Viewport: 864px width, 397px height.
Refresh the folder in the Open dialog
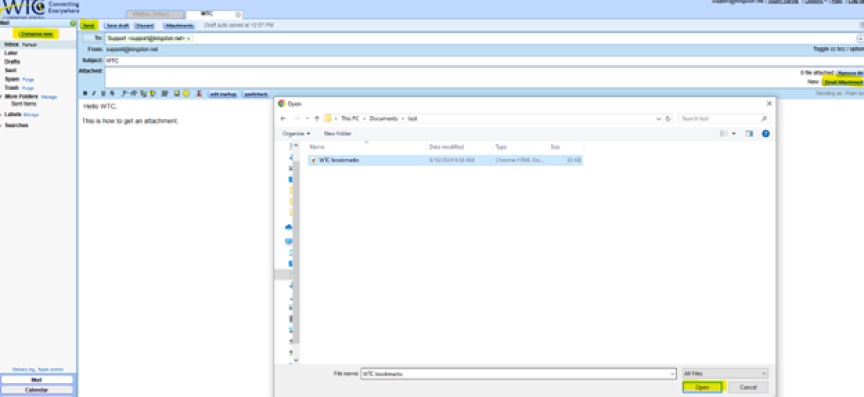click(x=668, y=119)
